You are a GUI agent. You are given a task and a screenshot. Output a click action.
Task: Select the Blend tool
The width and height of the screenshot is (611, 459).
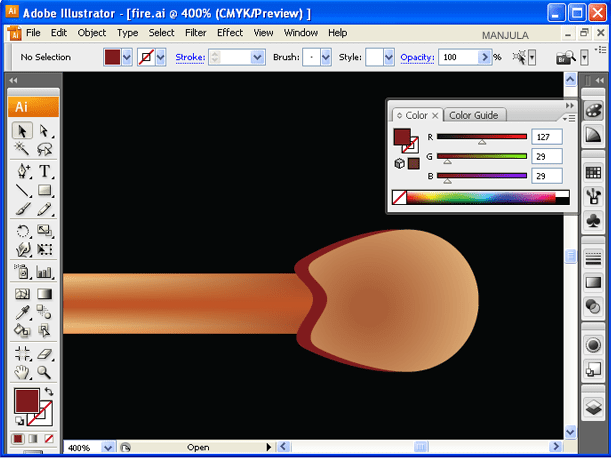coord(44,312)
